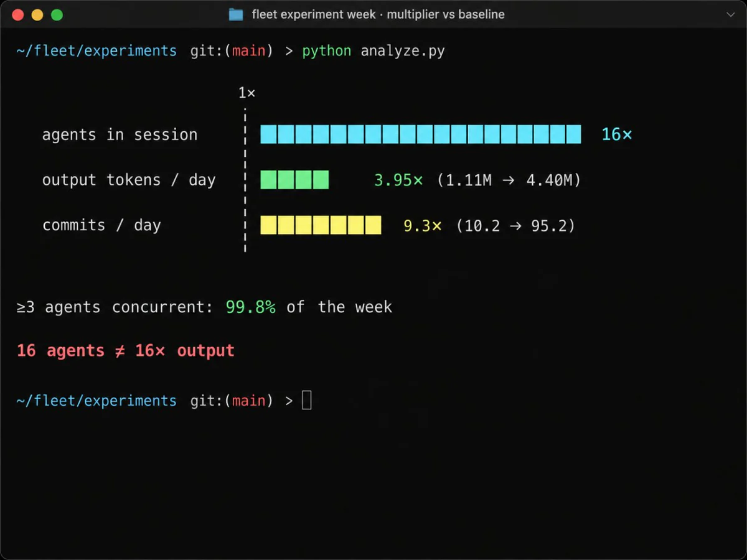
Task: Click the yellow '9.3×' value
Action: click(x=423, y=225)
